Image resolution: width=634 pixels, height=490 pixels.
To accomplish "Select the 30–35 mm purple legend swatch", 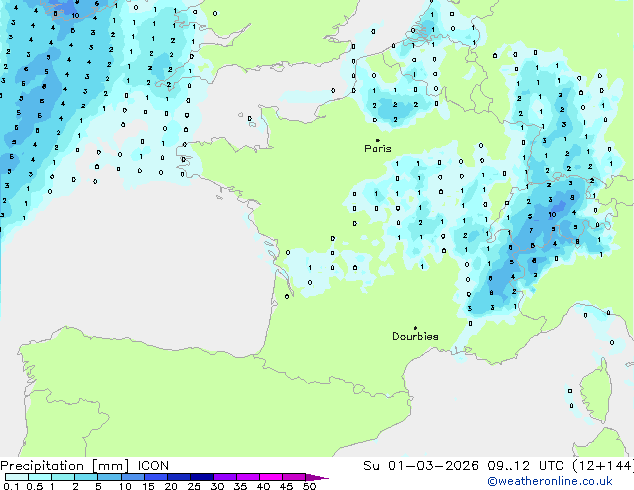I will 225,477.
